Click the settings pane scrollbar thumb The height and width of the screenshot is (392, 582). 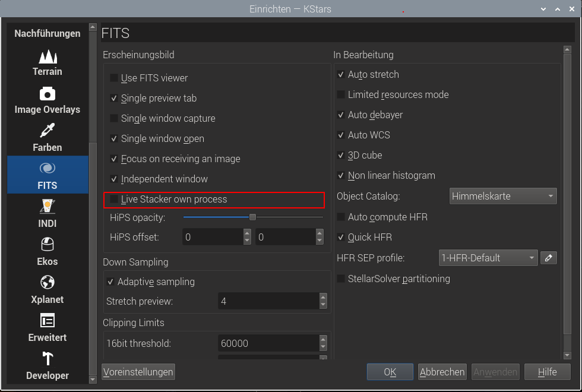567,194
